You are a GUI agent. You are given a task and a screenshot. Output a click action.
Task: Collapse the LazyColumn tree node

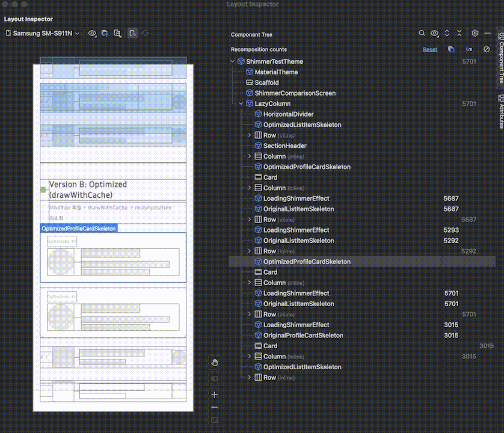click(241, 103)
